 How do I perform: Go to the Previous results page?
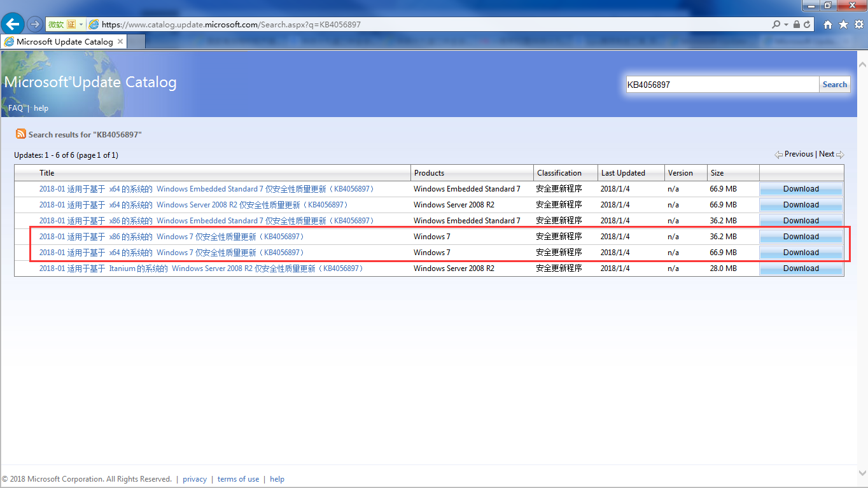coord(799,154)
